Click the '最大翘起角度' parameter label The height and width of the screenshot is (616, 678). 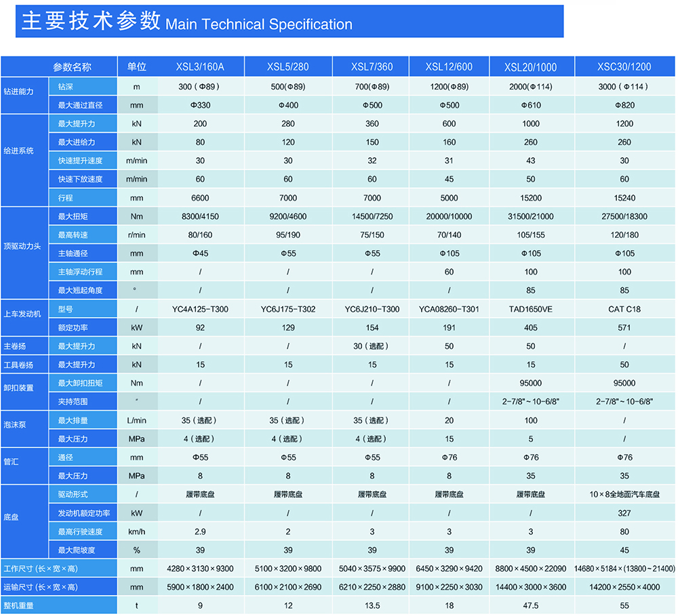pos(81,291)
